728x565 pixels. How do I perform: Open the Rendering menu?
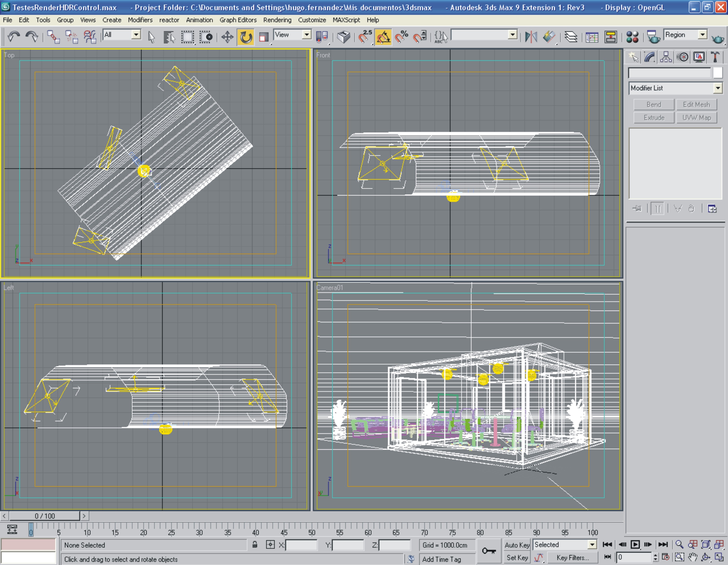point(277,20)
